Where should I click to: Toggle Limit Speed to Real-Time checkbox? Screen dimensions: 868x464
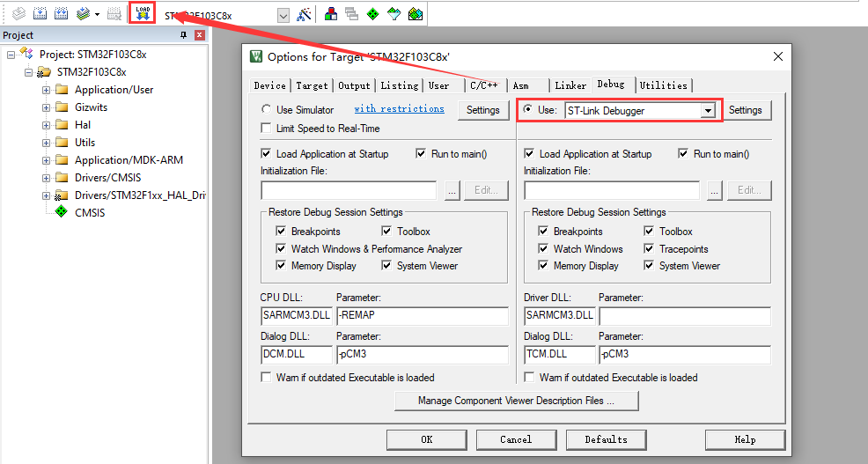tap(266, 128)
